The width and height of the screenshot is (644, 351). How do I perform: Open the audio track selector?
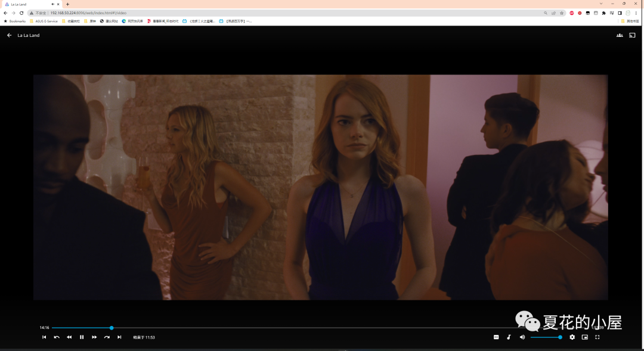[x=509, y=337]
